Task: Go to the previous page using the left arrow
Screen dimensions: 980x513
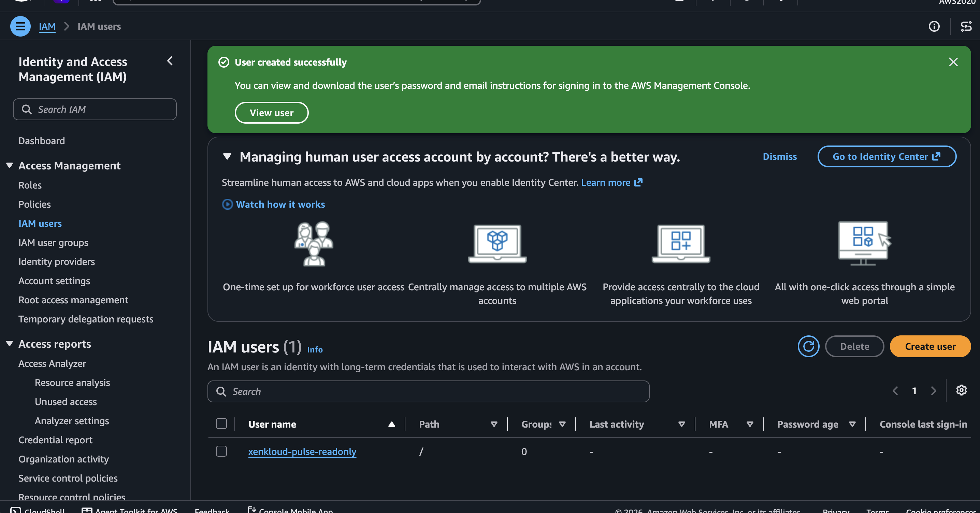Action: pos(895,391)
